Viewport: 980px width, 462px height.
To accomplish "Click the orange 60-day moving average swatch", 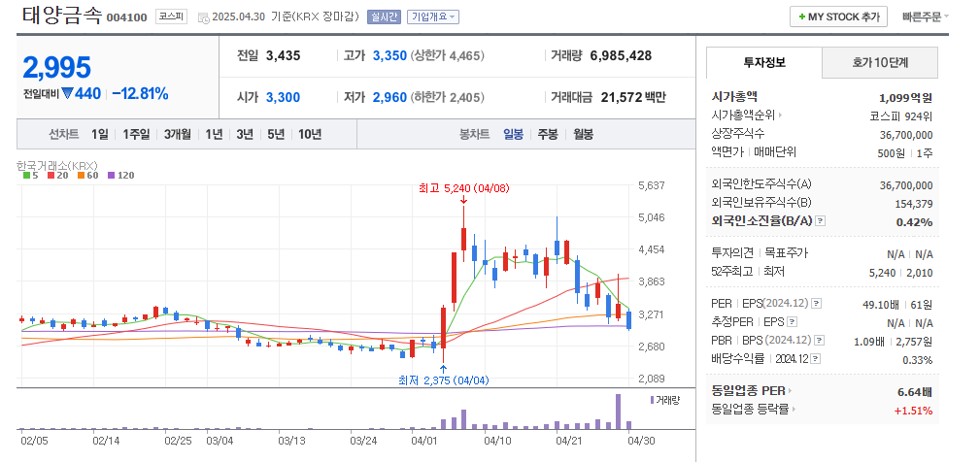I will tap(81, 176).
